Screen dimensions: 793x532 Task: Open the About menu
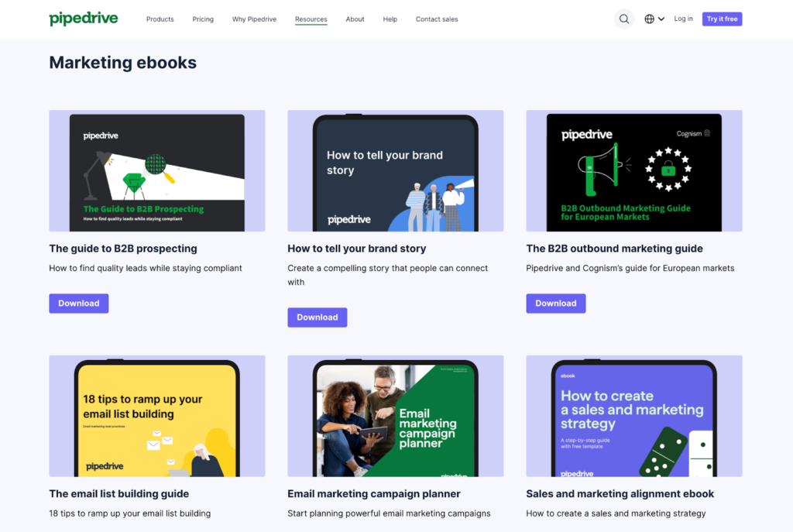pyautogui.click(x=355, y=19)
